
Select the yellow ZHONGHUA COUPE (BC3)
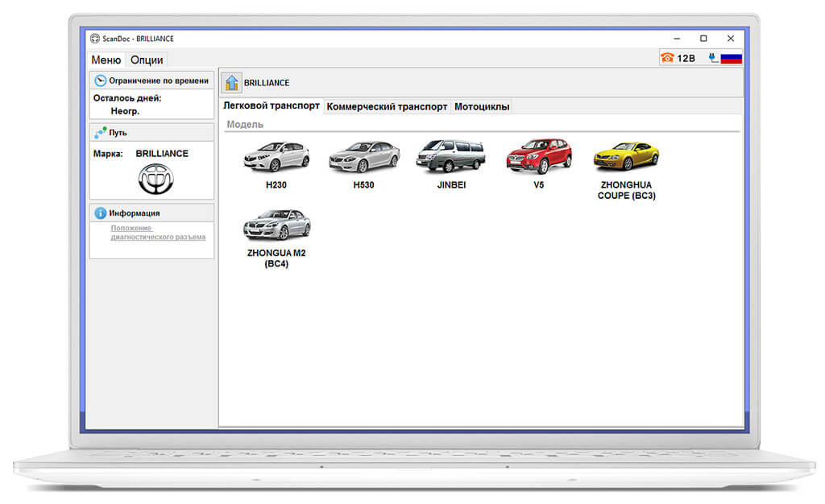[x=626, y=171]
